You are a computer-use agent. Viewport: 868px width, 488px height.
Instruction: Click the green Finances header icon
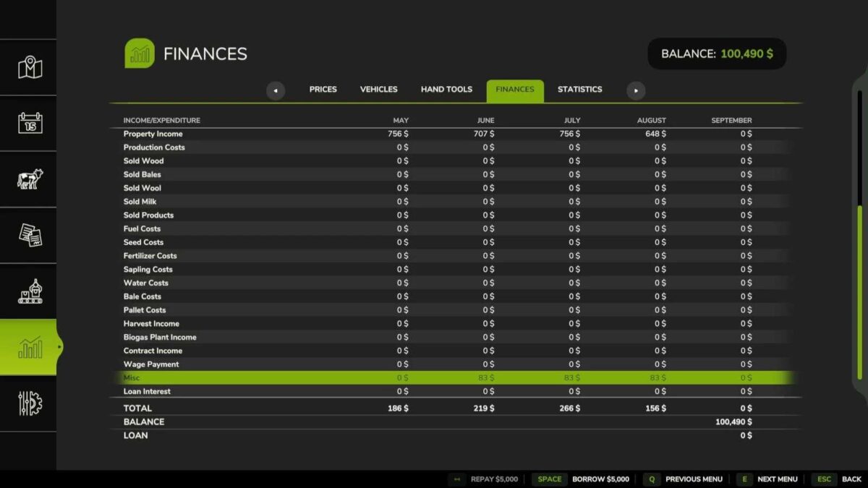point(140,53)
